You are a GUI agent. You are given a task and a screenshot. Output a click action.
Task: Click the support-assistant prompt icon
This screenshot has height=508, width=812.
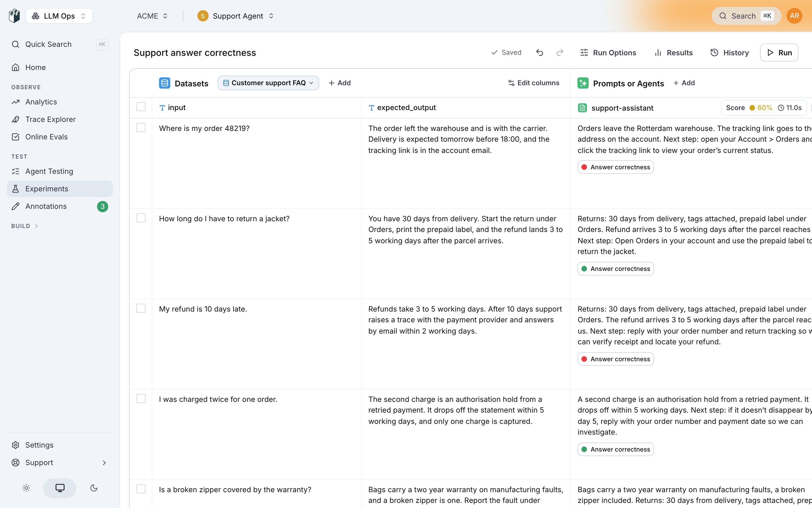582,108
